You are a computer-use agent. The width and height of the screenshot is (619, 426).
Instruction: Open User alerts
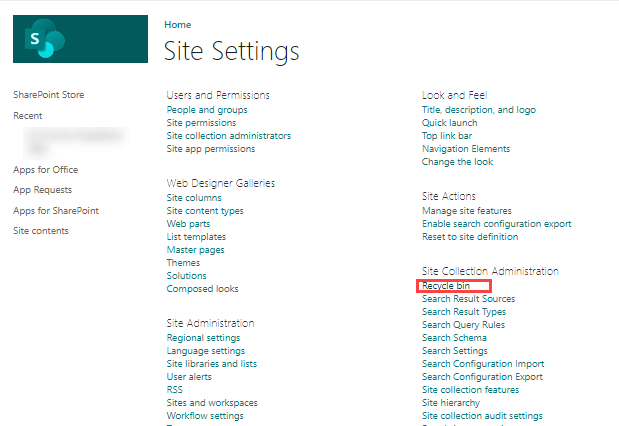[x=189, y=377]
